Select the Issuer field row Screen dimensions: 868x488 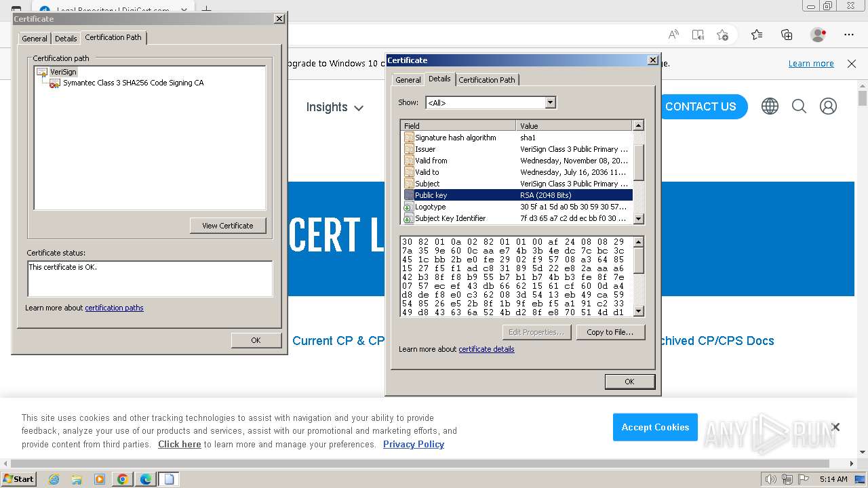tap(517, 149)
